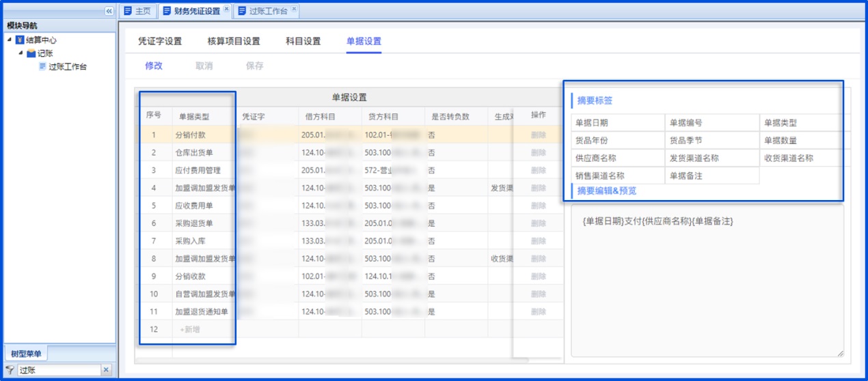This screenshot has height=381, width=868.
Task: Collapse the 结算中心 tree node arrow
Action: coord(10,40)
